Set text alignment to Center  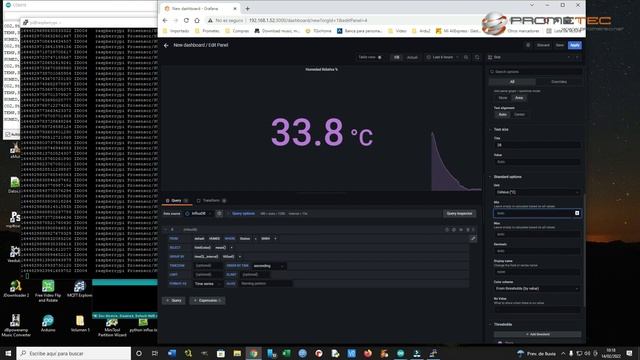(519, 115)
